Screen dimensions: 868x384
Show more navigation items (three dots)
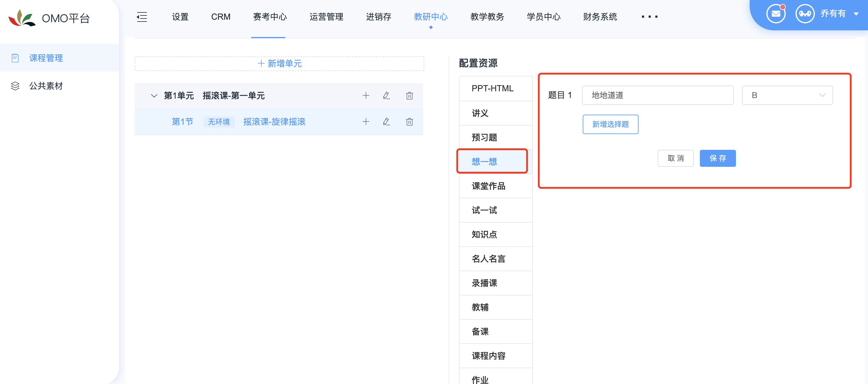click(649, 16)
